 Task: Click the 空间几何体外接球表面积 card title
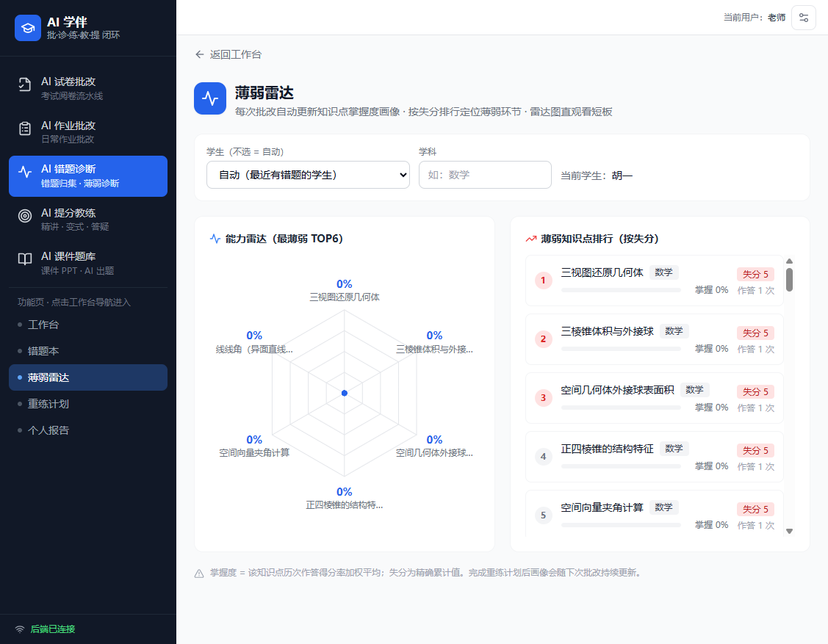[617, 390]
